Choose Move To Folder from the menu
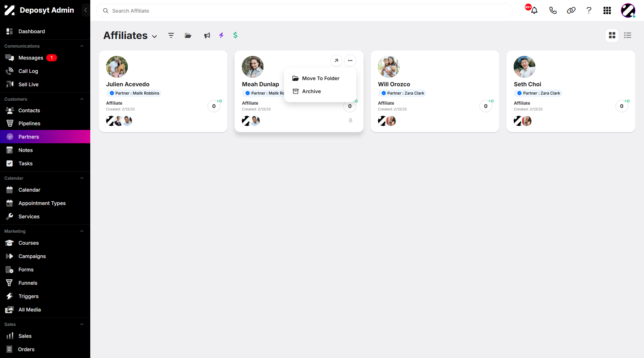The height and width of the screenshot is (358, 644). [320, 78]
